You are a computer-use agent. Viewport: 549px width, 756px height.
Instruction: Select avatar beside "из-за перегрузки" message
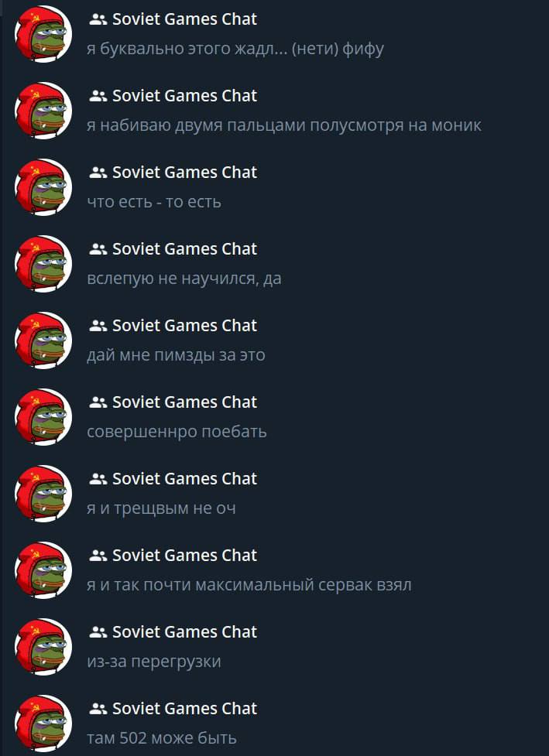(43, 647)
